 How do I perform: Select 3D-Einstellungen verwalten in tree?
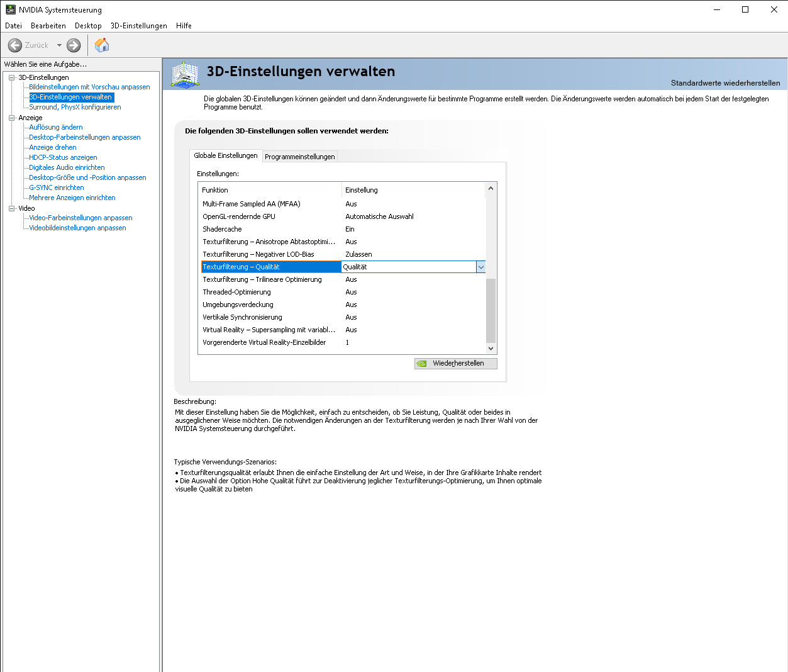(x=71, y=97)
